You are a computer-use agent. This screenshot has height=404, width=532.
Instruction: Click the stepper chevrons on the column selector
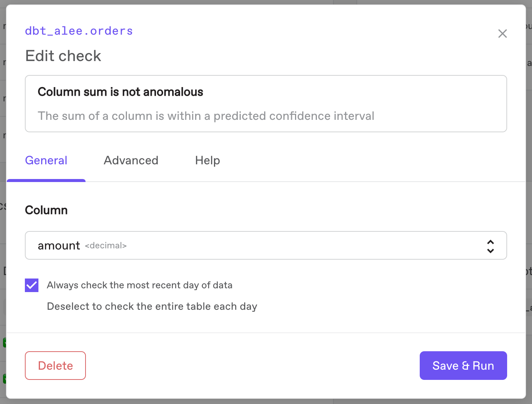pos(491,245)
